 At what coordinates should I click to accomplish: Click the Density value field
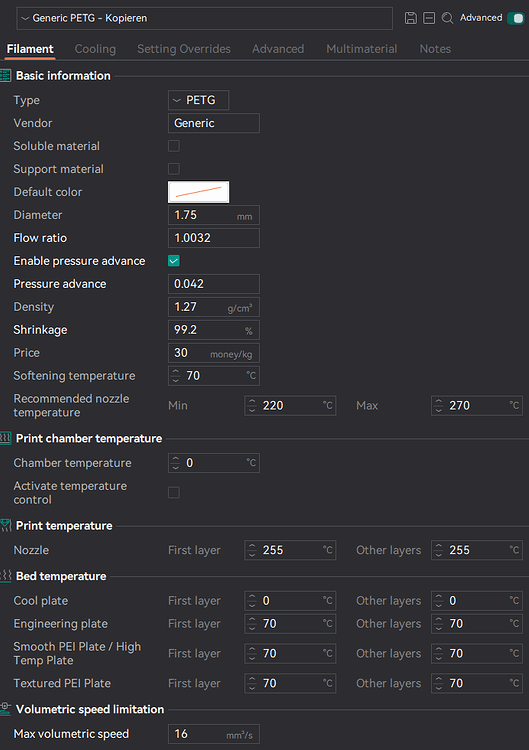coord(214,307)
